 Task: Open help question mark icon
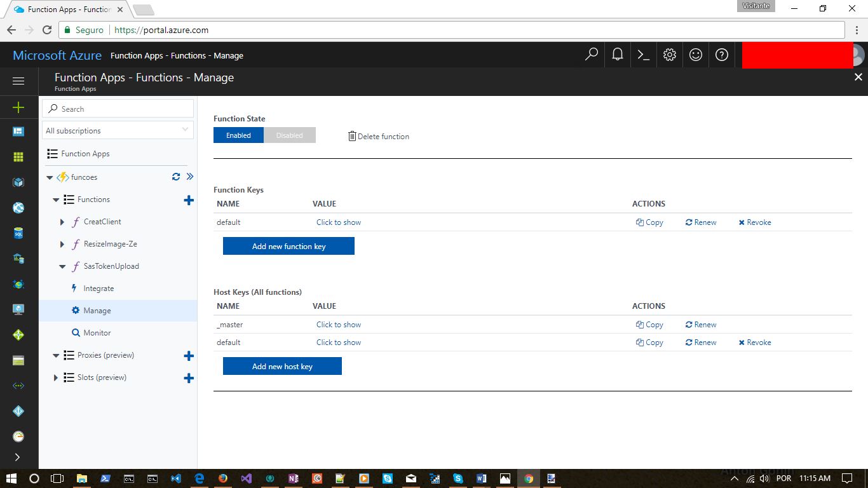722,55
